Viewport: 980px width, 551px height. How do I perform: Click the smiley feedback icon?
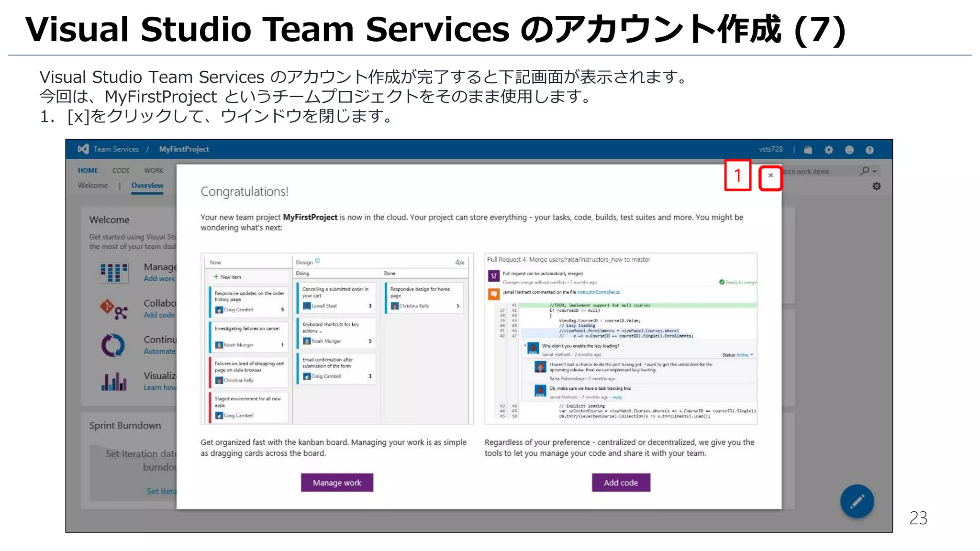pyautogui.click(x=849, y=150)
